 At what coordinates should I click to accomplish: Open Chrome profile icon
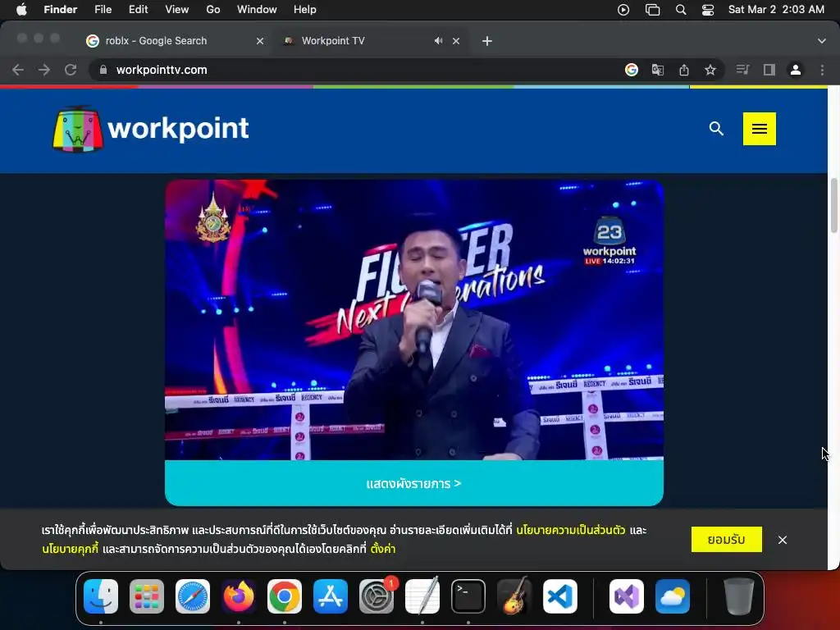[x=796, y=70]
